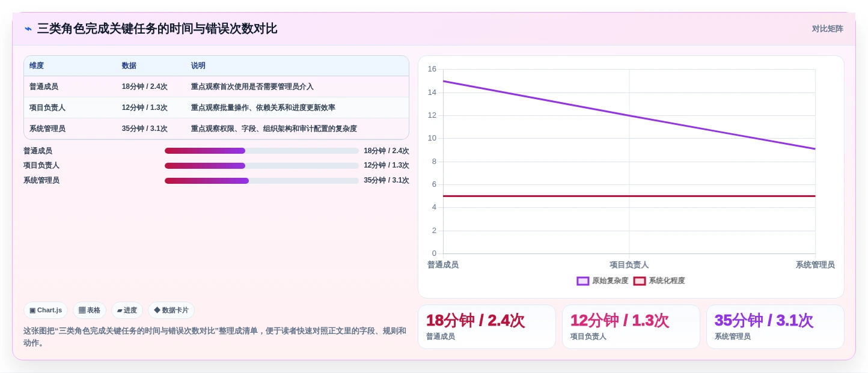Click description 重点观察批量操作、依赖关系和进度更新效率
The height and width of the screenshot is (373, 868).
(263, 108)
